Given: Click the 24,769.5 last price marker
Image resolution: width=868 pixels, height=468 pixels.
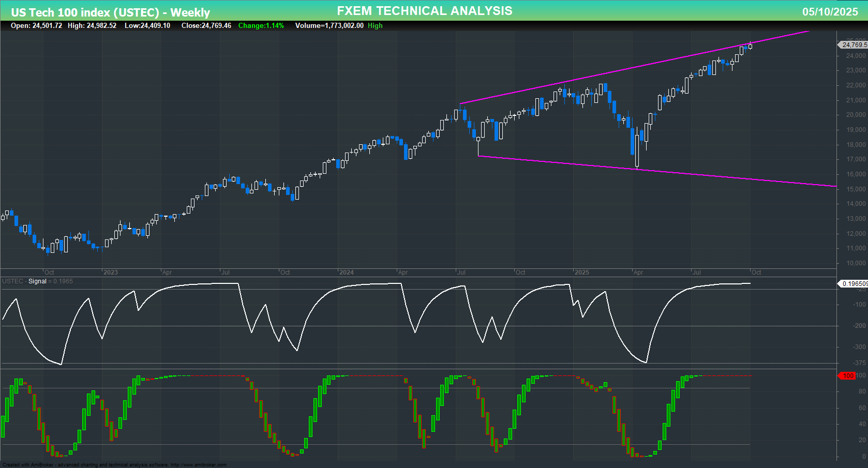Looking at the screenshot, I should (852, 44).
